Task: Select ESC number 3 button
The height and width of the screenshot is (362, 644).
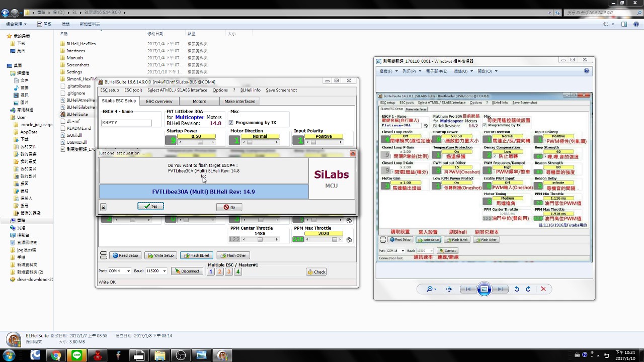Action: pyautogui.click(x=229, y=272)
